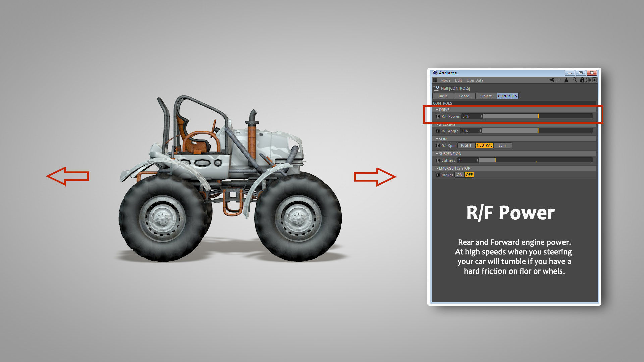The height and width of the screenshot is (362, 644).
Task: Maximize the Attributes window
Action: tap(581, 73)
